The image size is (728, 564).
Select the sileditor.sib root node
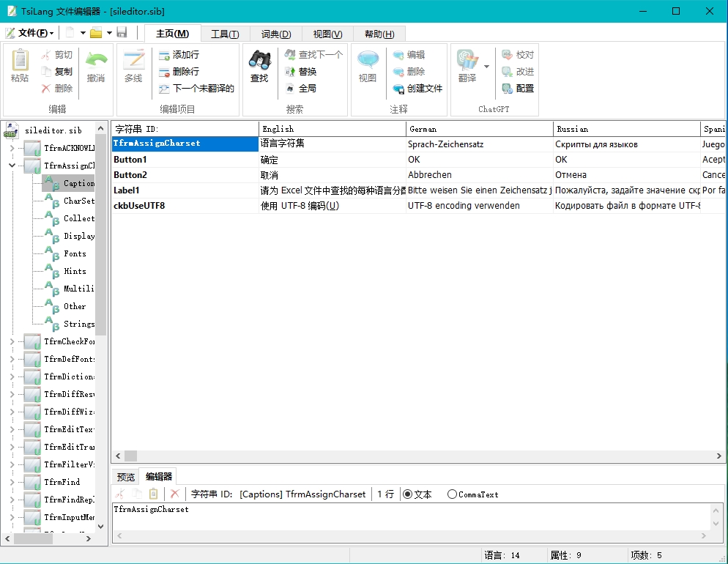pos(53,130)
